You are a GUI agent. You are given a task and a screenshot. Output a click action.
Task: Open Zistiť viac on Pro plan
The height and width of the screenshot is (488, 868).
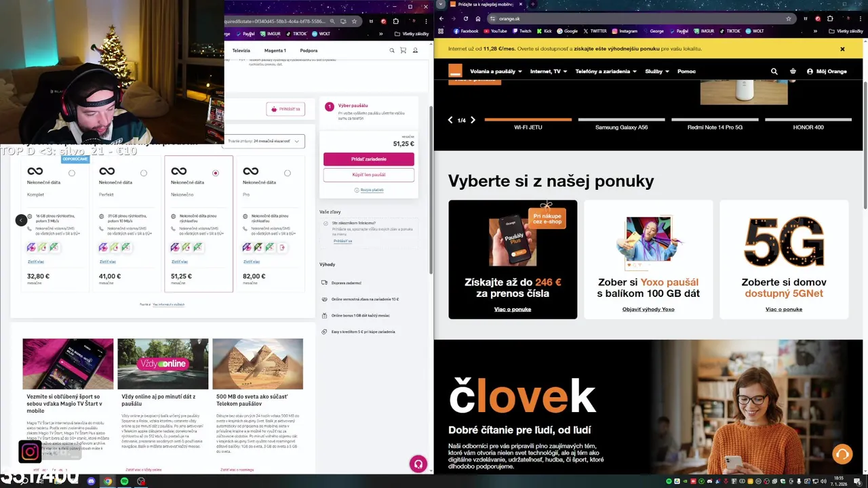tap(251, 262)
